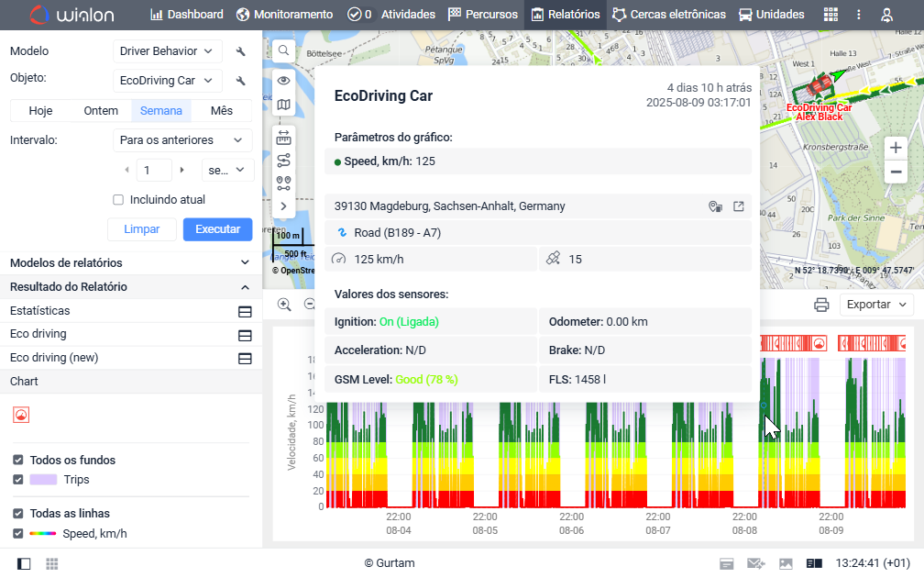Open the bottom grid view icon
Screen dimensions: 924x578
52,564
